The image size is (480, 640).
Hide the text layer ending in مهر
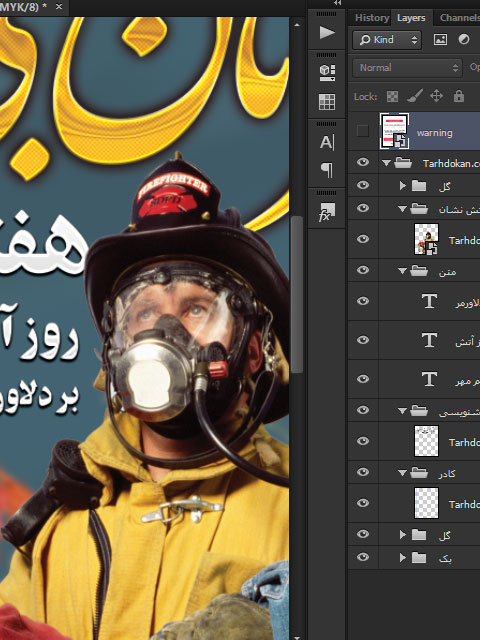(x=363, y=379)
